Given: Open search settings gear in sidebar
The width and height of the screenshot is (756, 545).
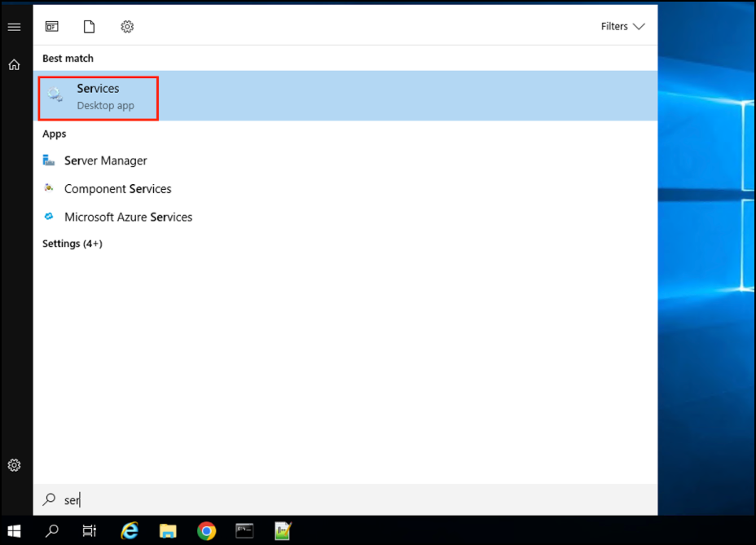Looking at the screenshot, I should pos(14,465).
